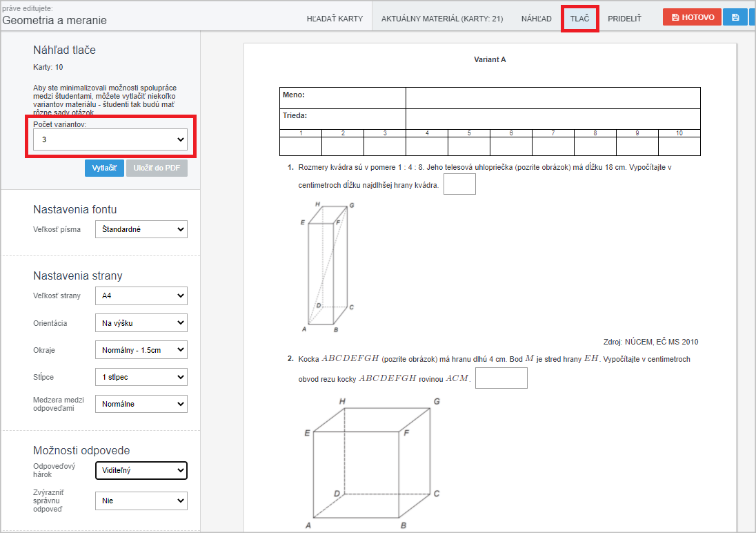Click the Variant A heading
The width and height of the screenshot is (756, 533).
click(490, 59)
